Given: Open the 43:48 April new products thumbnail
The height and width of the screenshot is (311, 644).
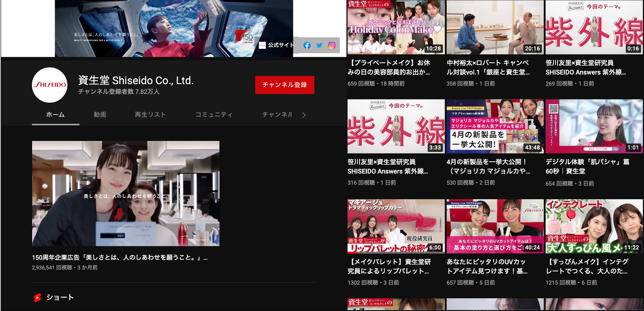Looking at the screenshot, I should click(495, 126).
